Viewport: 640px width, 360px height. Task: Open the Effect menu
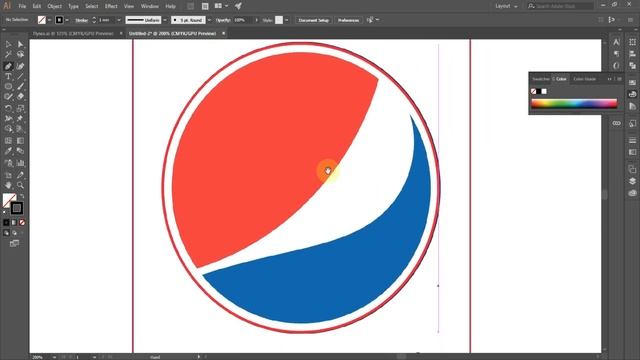pos(111,6)
